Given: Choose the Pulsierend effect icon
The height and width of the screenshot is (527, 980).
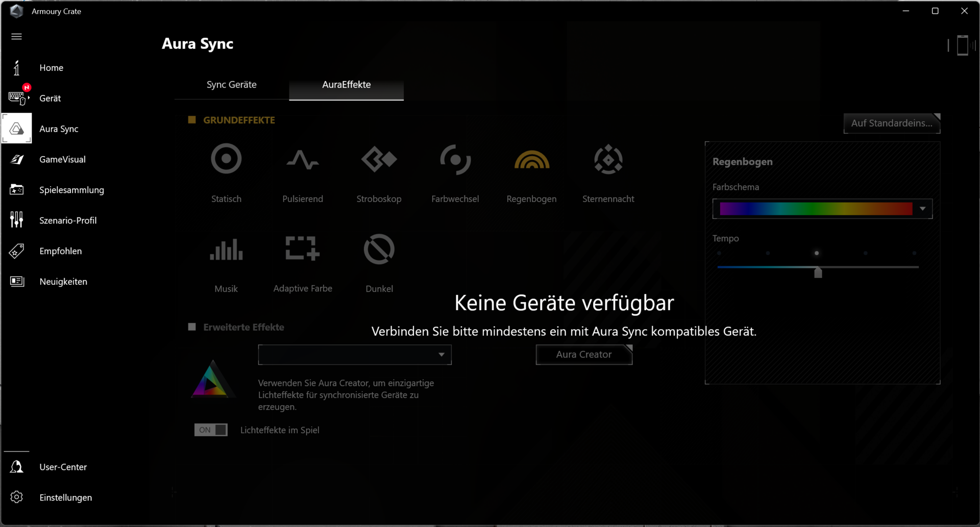Looking at the screenshot, I should pos(303,159).
